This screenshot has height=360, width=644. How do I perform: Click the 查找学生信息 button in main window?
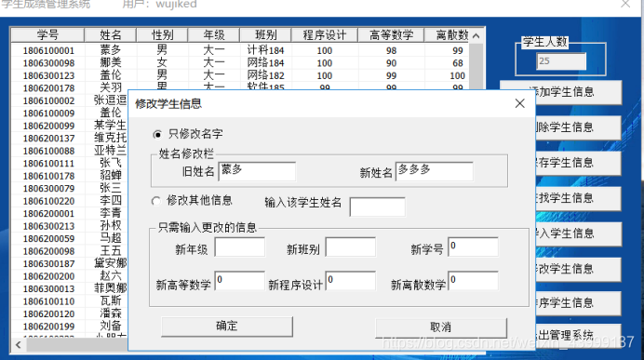pyautogui.click(x=579, y=198)
